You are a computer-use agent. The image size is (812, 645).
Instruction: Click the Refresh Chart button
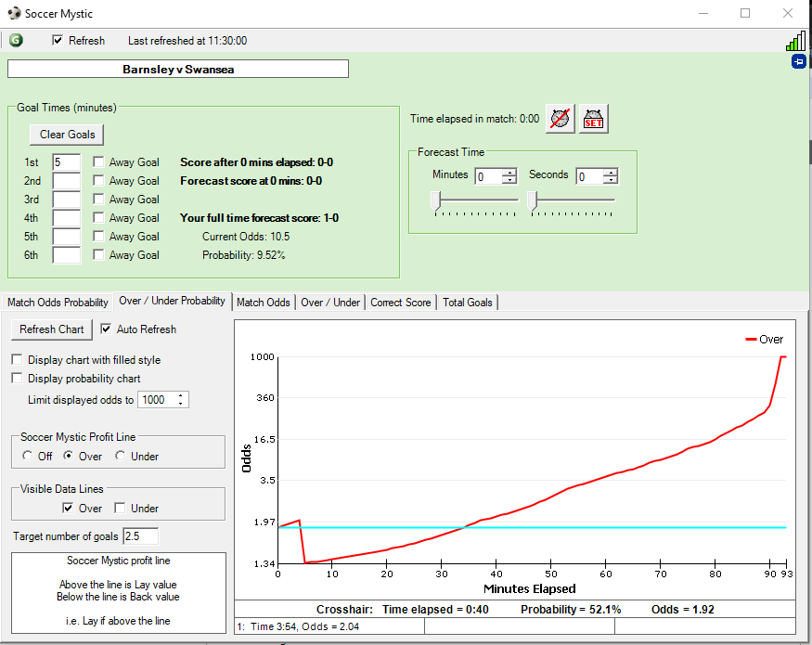(52, 329)
